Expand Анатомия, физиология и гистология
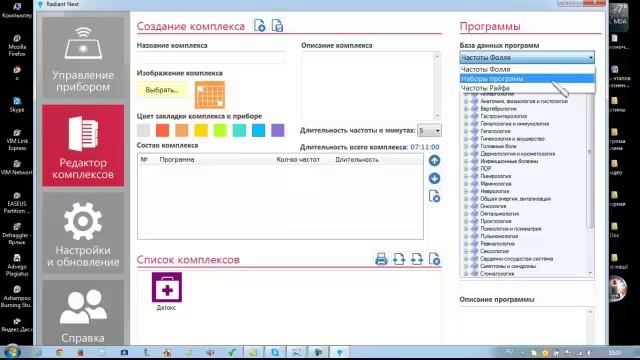 pyautogui.click(x=466, y=101)
